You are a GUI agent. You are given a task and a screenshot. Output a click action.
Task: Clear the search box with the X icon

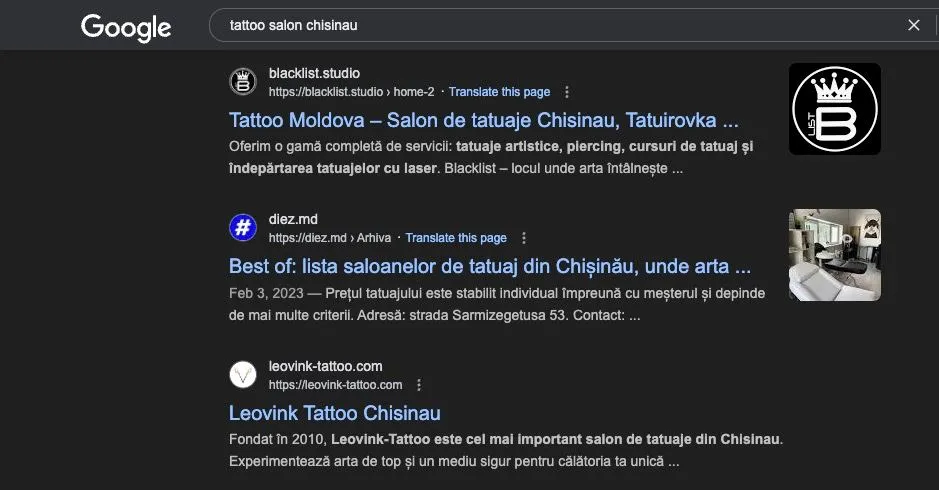(913, 25)
